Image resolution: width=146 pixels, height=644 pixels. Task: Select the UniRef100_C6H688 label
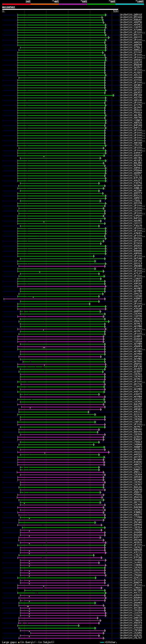coord(131,560)
